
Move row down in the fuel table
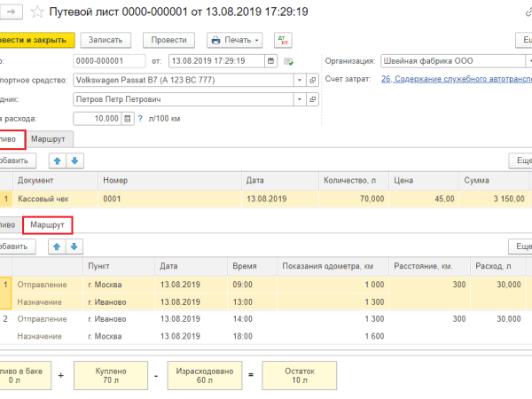click(75, 160)
